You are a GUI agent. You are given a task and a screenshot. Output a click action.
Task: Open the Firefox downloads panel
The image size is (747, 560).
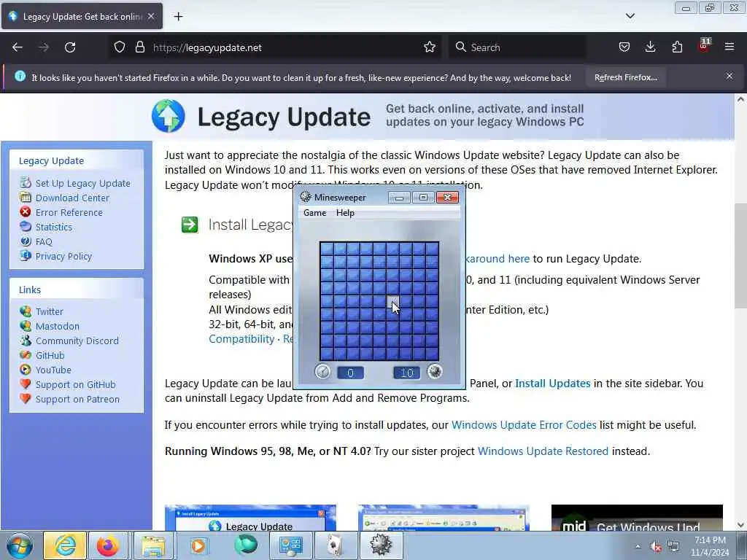pyautogui.click(x=650, y=47)
